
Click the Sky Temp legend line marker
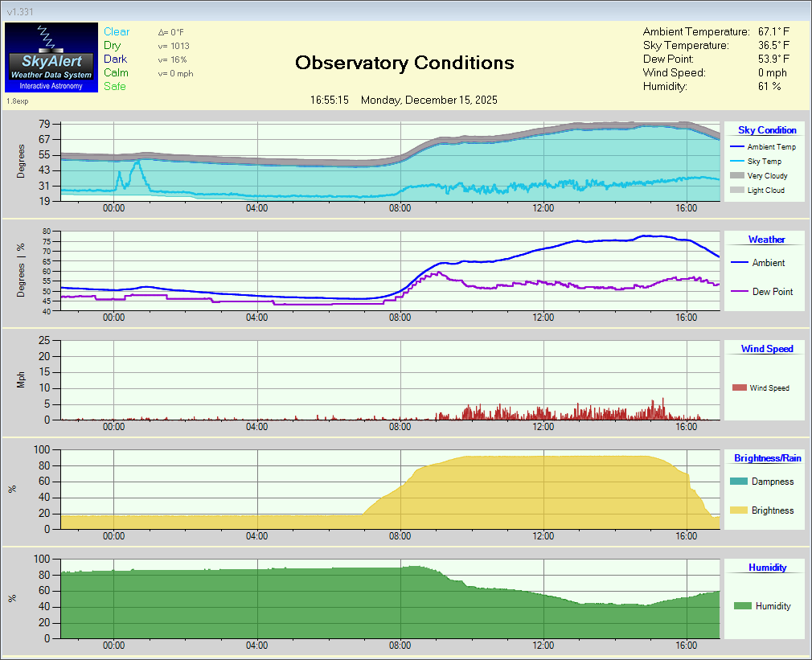pyautogui.click(x=736, y=162)
